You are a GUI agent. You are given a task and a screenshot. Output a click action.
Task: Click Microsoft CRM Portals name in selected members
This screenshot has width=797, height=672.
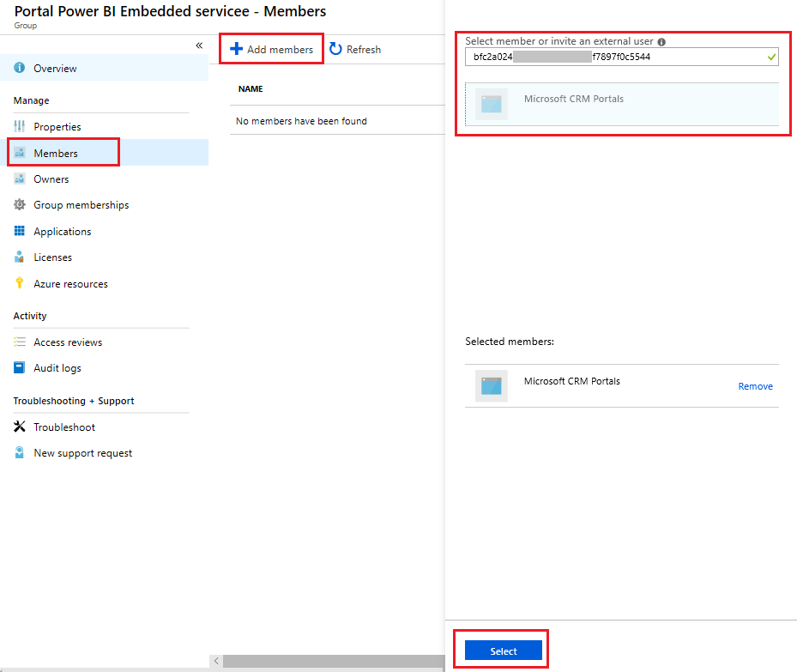pos(572,381)
